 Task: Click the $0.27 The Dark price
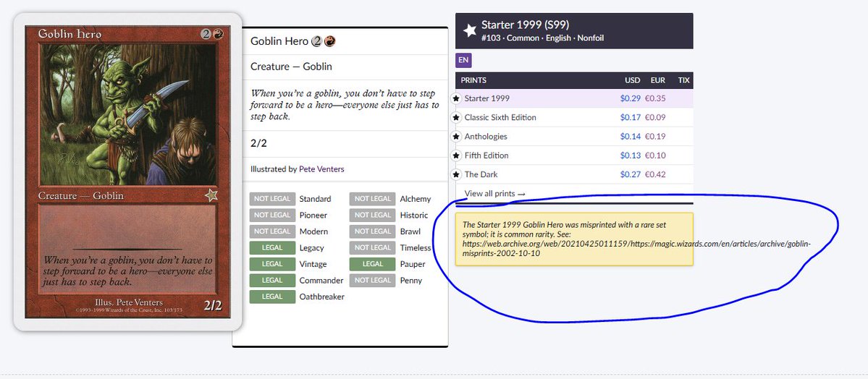click(631, 174)
